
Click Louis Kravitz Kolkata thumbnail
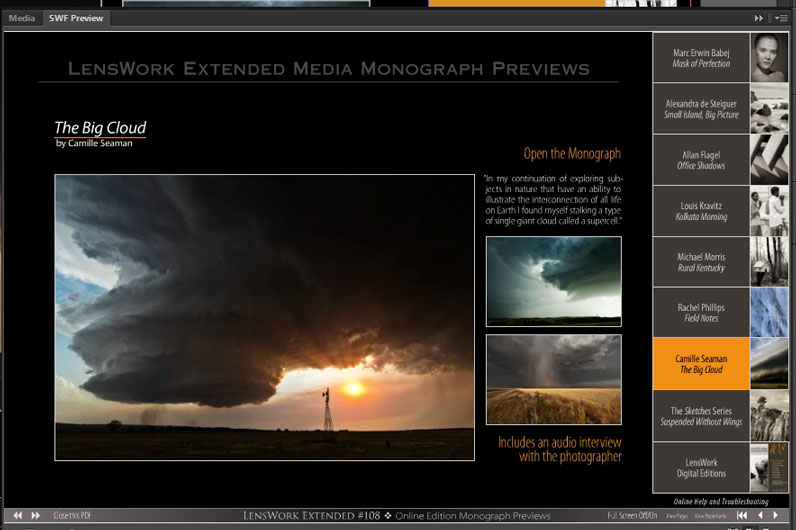click(x=769, y=211)
